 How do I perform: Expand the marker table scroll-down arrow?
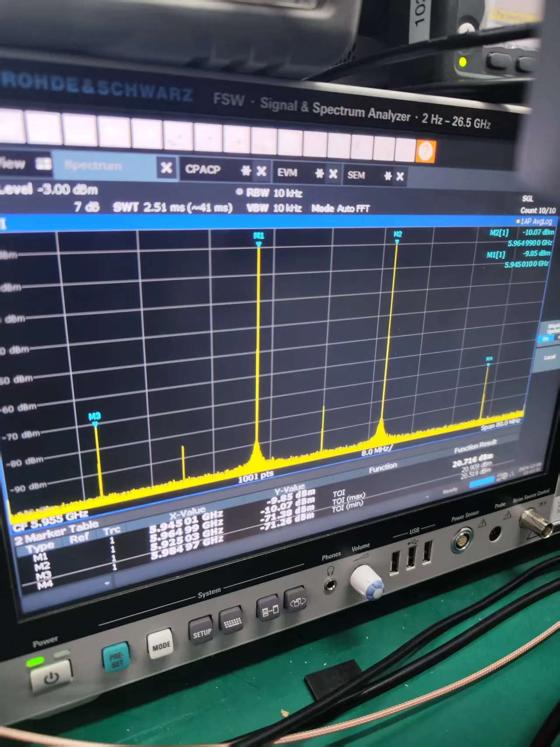(x=107, y=582)
